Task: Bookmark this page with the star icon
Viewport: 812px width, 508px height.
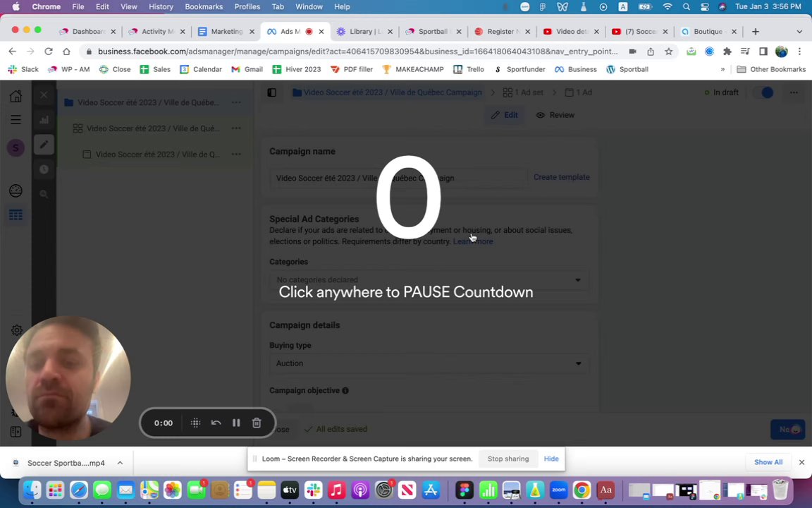Action: click(x=668, y=52)
